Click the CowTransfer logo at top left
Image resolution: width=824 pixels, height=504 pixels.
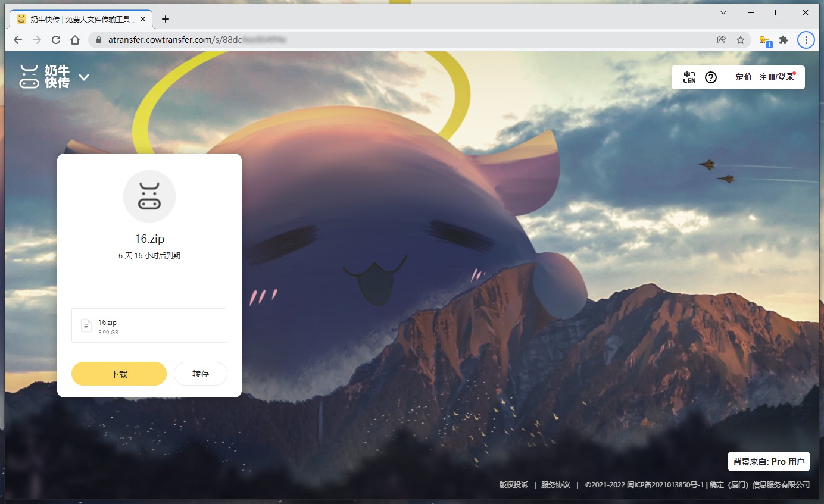click(45, 77)
